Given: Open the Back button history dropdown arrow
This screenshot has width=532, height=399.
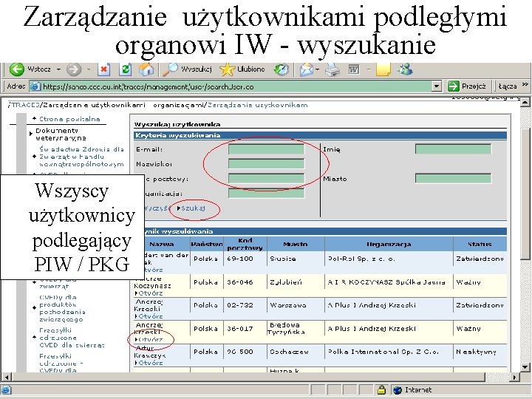Looking at the screenshot, I should coord(58,69).
